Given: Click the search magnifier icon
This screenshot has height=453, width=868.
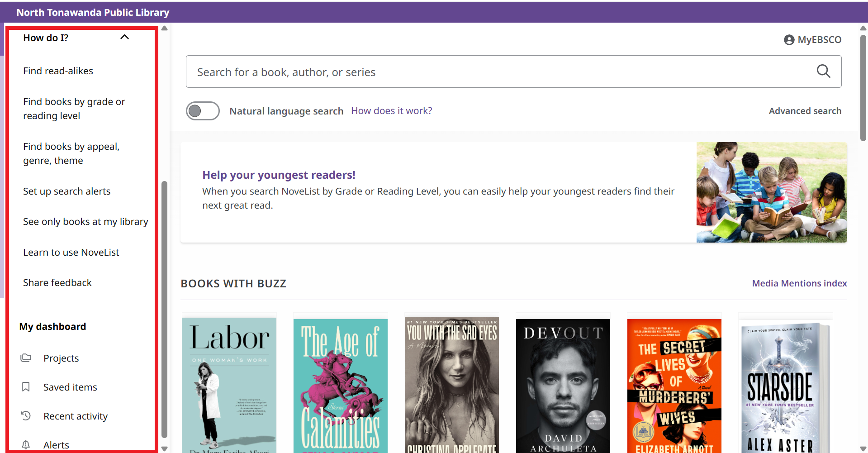Looking at the screenshot, I should tap(823, 72).
